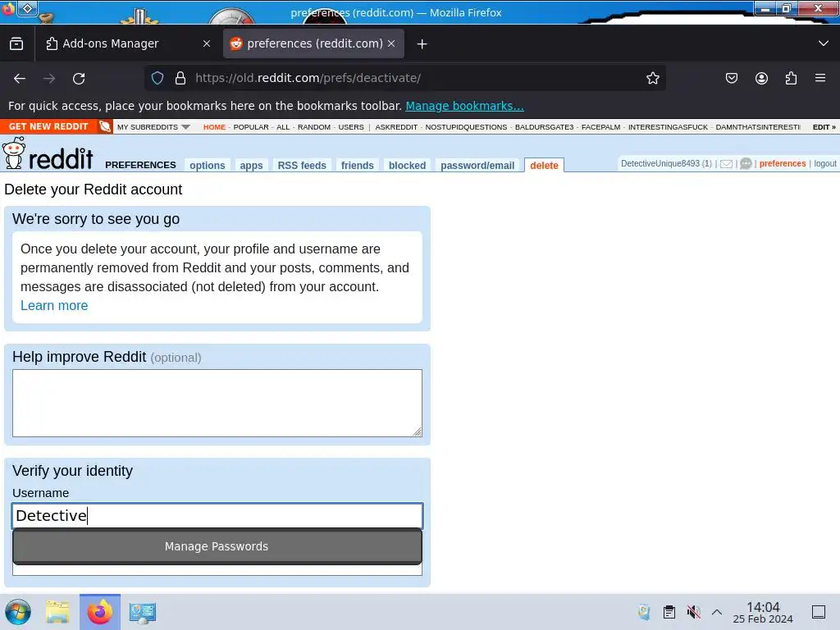This screenshot has width=840, height=630.
Task: Open the password/email tab
Action: [477, 166]
